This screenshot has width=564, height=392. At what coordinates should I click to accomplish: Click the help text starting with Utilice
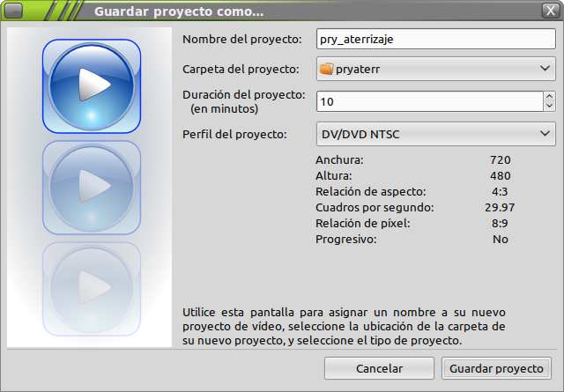point(344,326)
